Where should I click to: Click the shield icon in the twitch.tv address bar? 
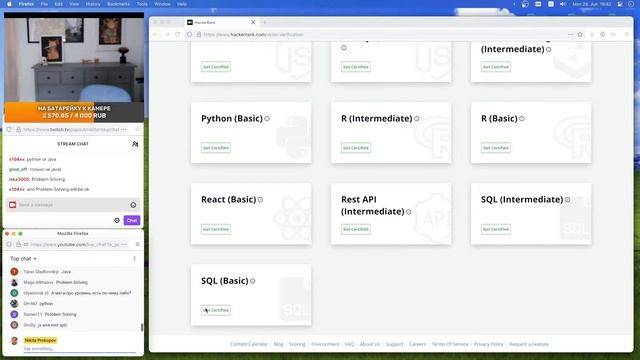pyautogui.click(x=9, y=129)
